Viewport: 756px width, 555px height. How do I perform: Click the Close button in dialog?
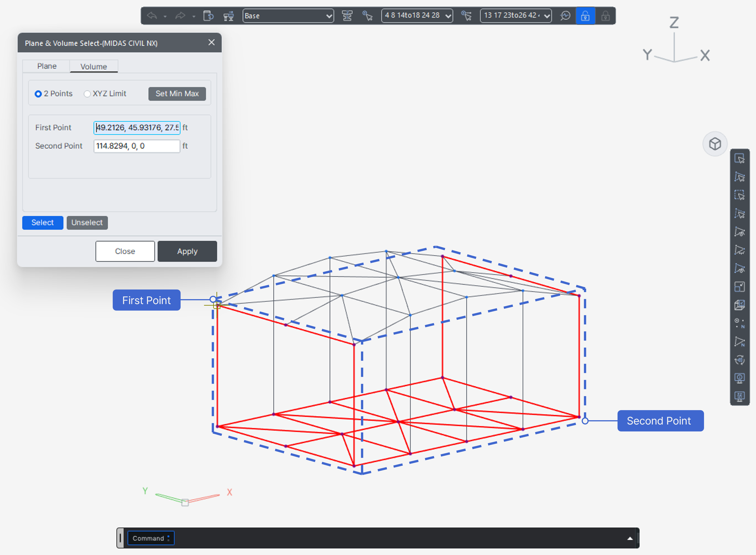(x=125, y=251)
